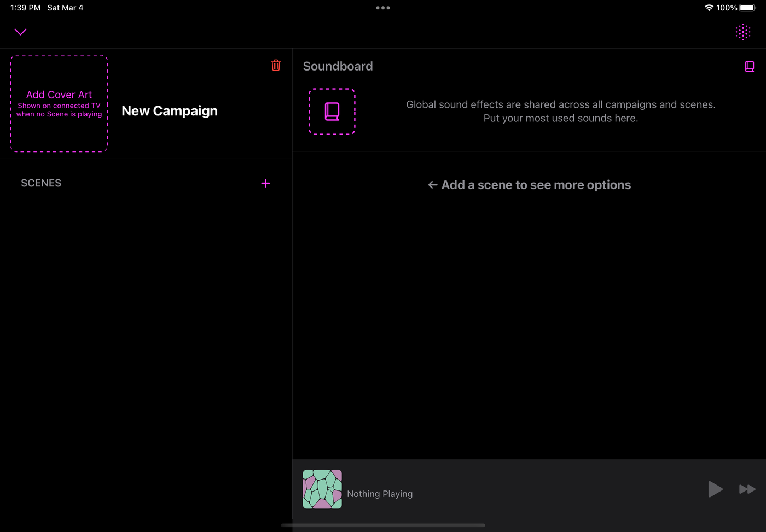
Task: Tap the Global sound effects description text
Action: click(560, 112)
